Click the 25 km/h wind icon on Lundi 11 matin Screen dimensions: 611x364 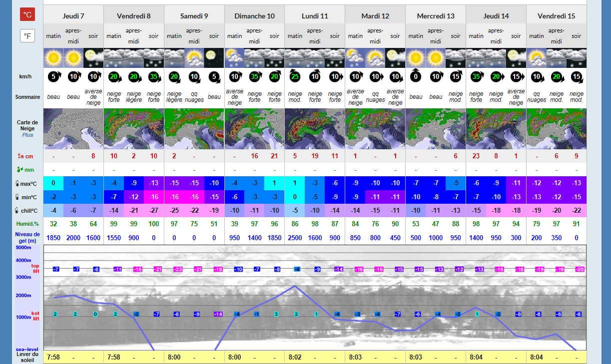(295, 77)
